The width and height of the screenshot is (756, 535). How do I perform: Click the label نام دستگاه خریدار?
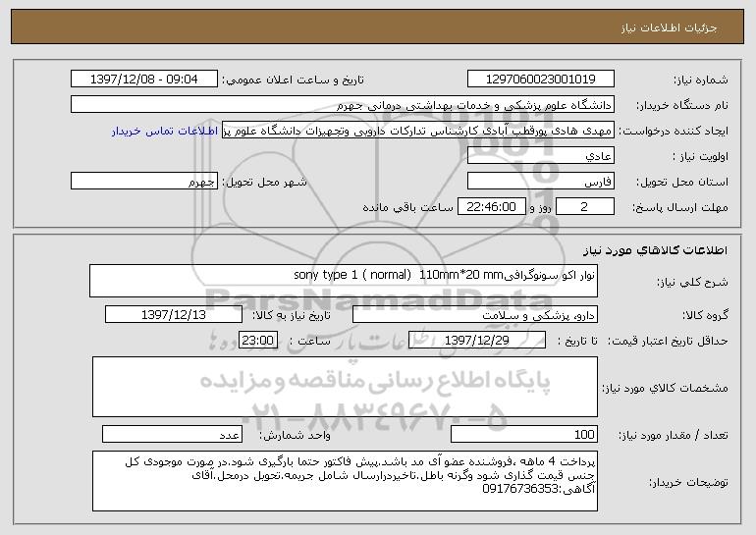[682, 105]
